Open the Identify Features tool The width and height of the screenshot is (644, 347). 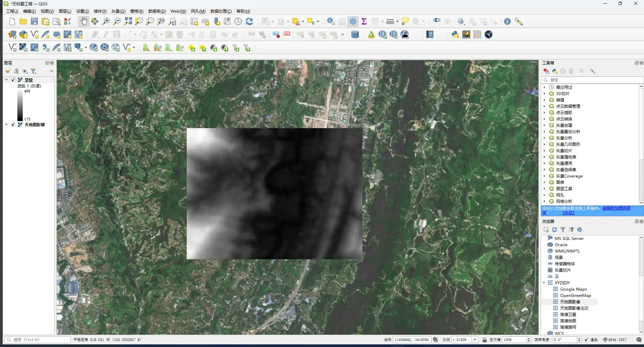click(x=331, y=22)
